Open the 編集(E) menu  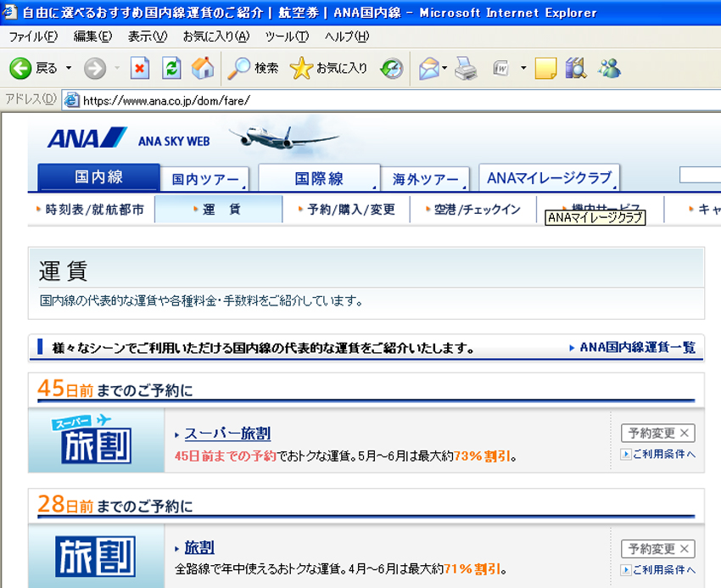pos(92,36)
